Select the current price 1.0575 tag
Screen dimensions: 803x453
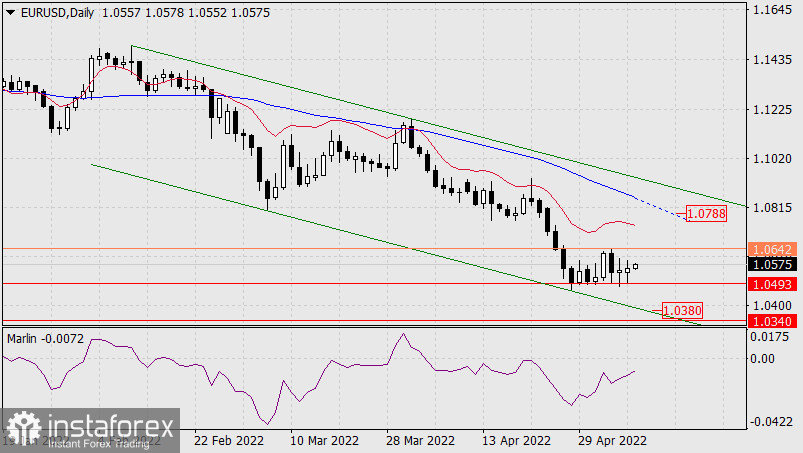click(x=773, y=265)
